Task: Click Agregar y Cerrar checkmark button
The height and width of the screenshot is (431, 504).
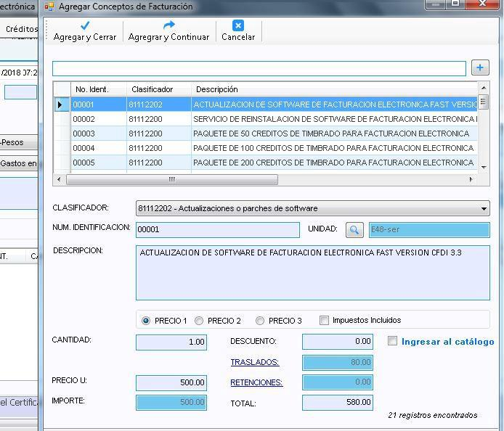Action: (85, 31)
